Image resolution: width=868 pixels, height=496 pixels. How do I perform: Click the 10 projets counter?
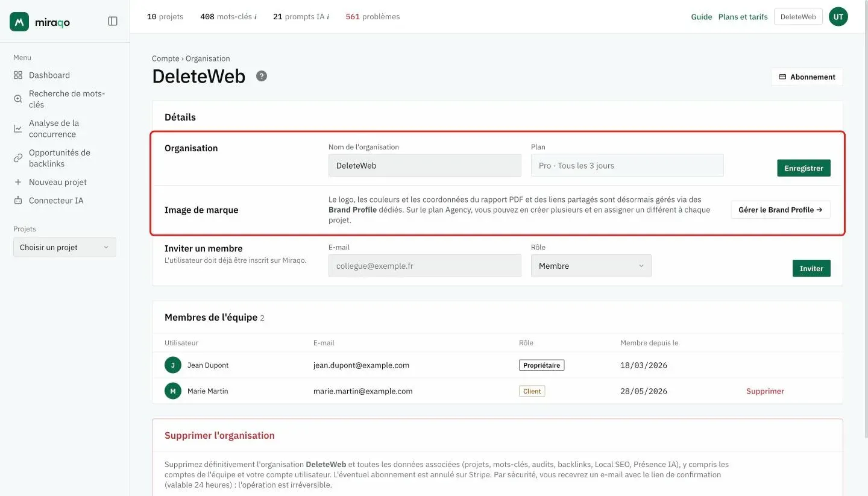point(165,17)
